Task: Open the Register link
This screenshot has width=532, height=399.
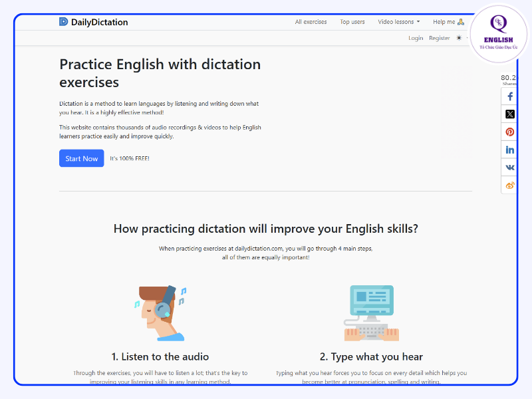Action: tap(439, 38)
